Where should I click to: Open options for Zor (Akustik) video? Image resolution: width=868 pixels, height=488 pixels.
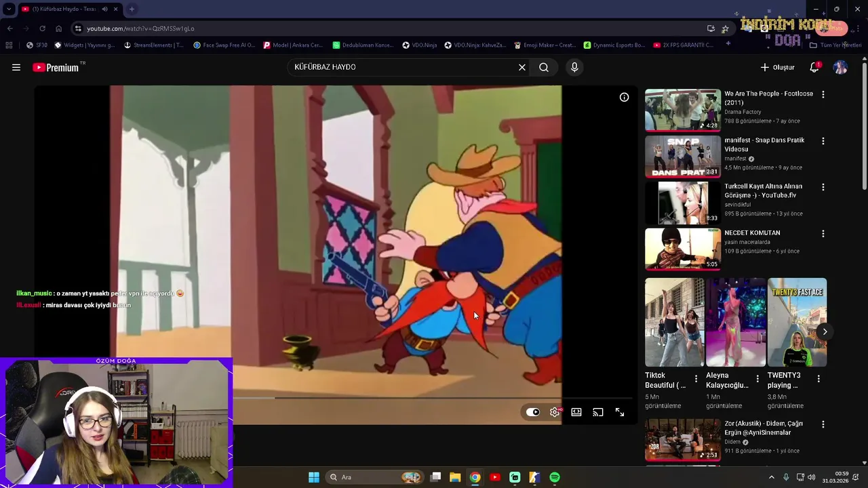click(x=823, y=424)
